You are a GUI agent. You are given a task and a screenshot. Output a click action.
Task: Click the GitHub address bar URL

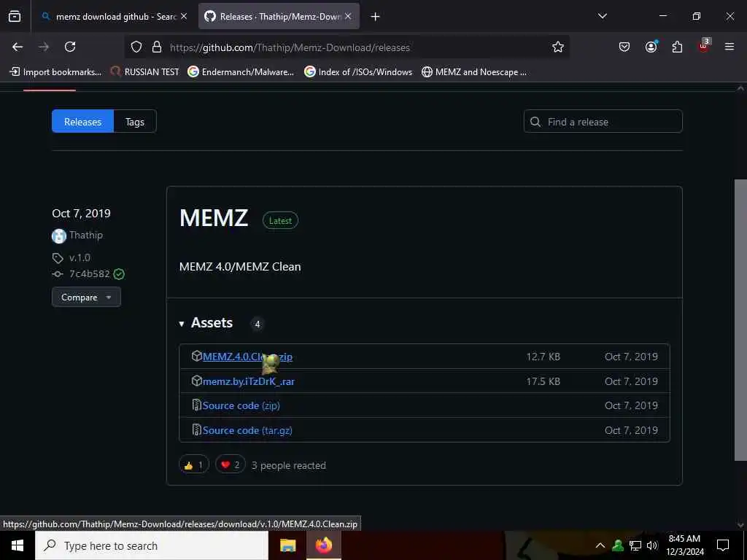pyautogui.click(x=290, y=47)
